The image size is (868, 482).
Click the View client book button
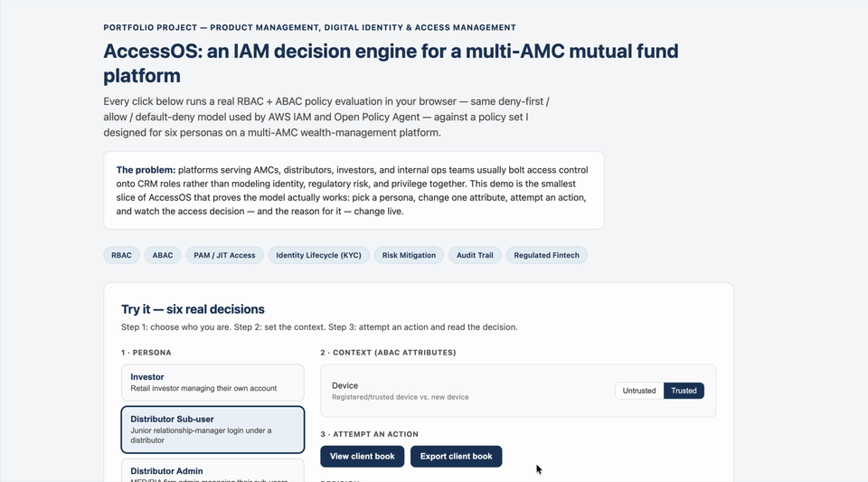[x=362, y=457]
